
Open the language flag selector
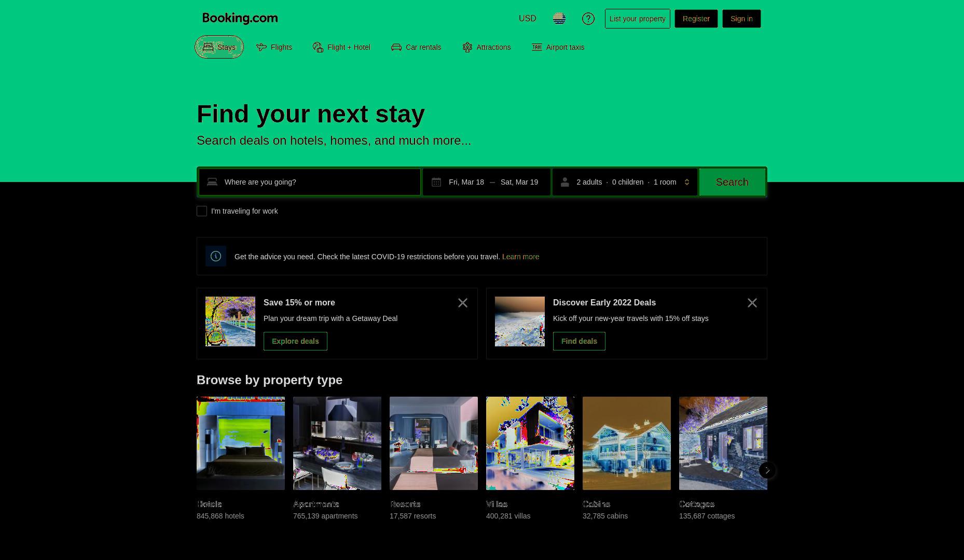(559, 19)
